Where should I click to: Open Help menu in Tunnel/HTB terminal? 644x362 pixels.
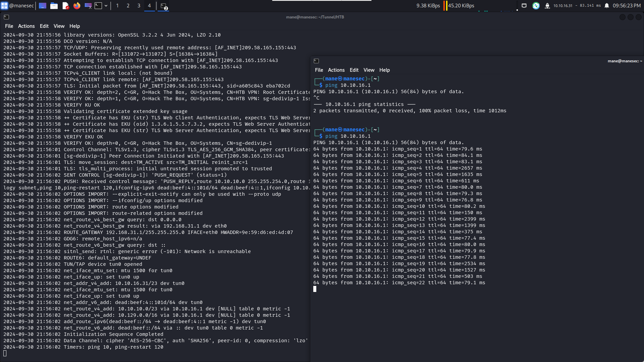click(74, 26)
